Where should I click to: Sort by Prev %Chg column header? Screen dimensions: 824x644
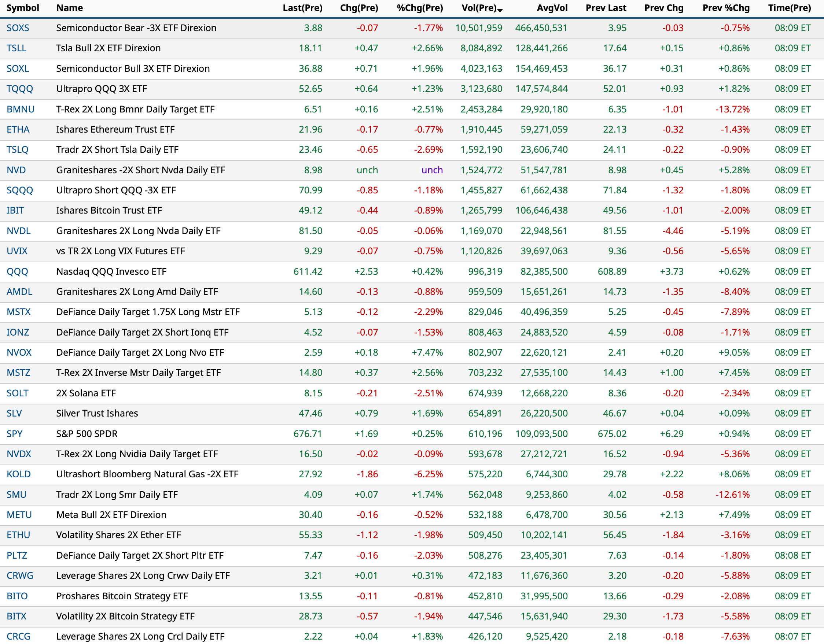pyautogui.click(x=725, y=8)
